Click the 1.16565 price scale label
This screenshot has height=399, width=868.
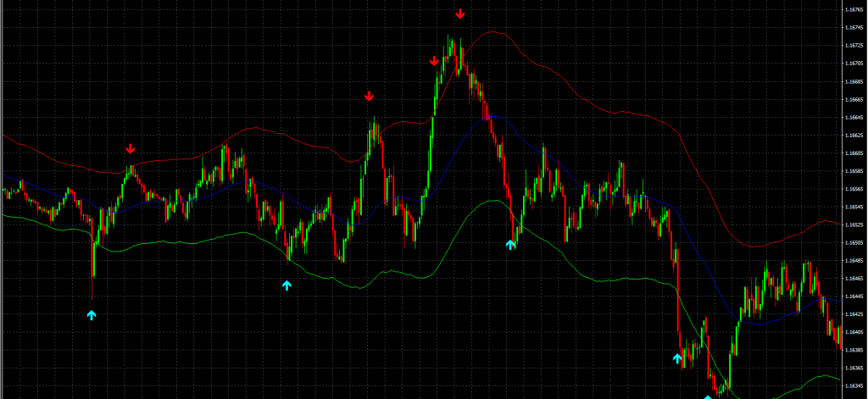[854, 189]
